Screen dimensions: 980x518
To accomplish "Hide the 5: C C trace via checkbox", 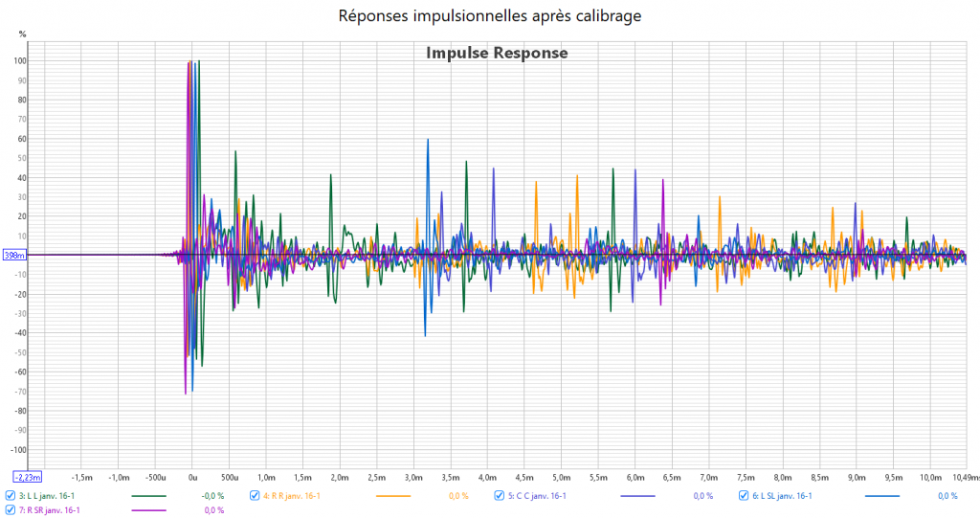I will (500, 496).
